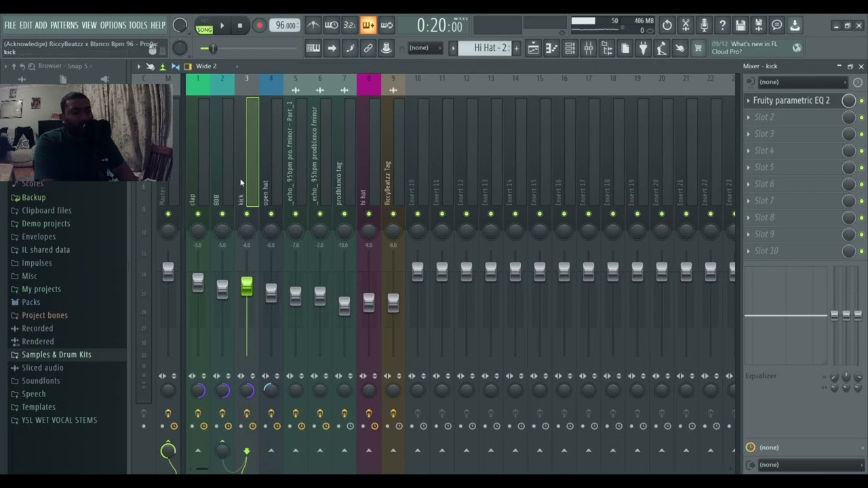Open the Packs browser folder
The width and height of the screenshot is (868, 488).
31,302
